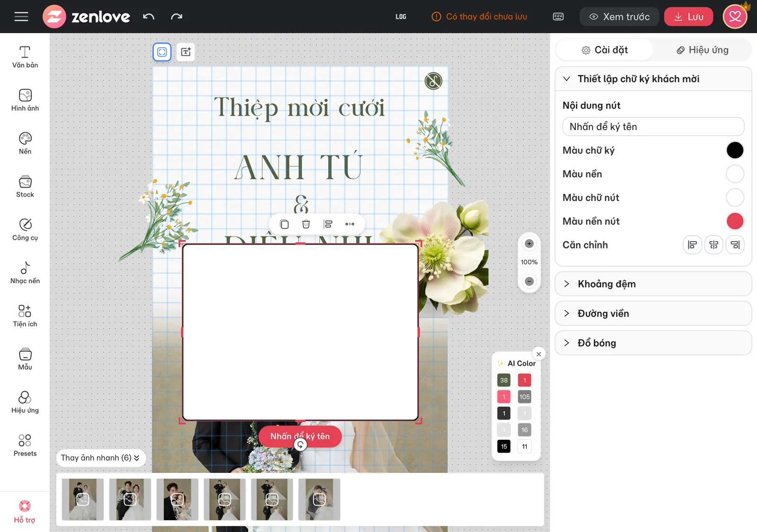Image resolution: width=757 pixels, height=532 pixels.
Task: Pick the Màu nền nút red swatch
Action: (735, 221)
